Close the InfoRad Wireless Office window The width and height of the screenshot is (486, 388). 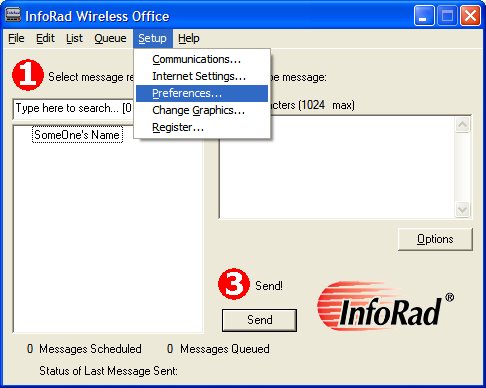point(470,15)
